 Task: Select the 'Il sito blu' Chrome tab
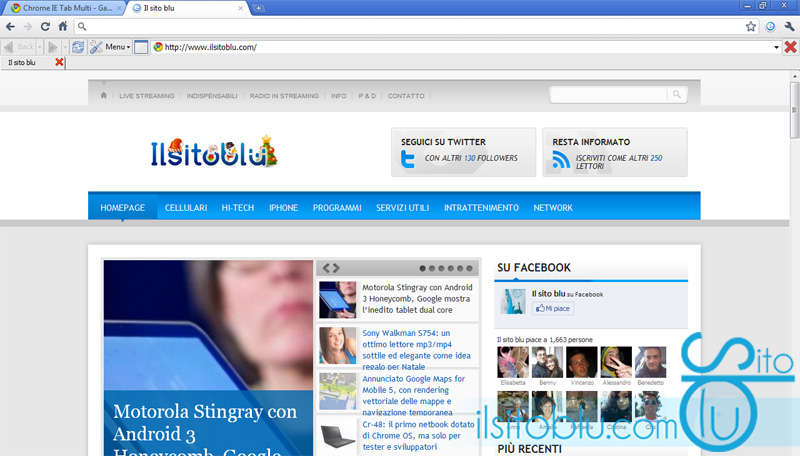(186, 8)
